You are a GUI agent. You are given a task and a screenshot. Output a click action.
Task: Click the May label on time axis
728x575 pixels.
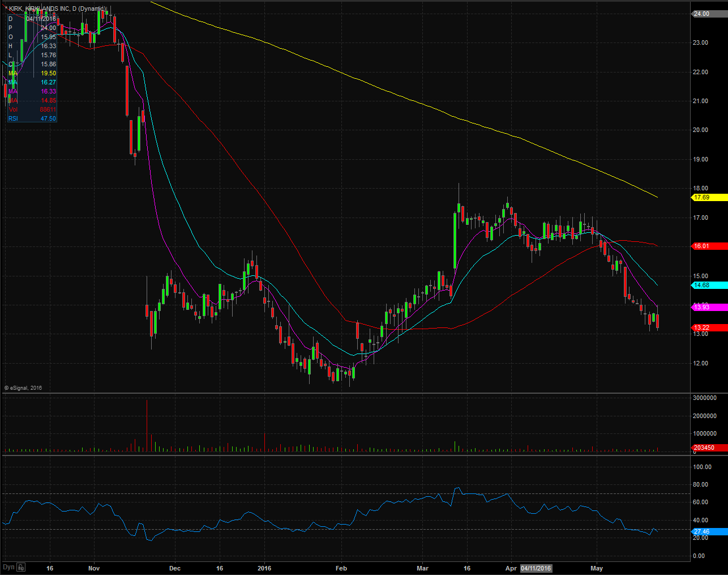pyautogui.click(x=597, y=568)
